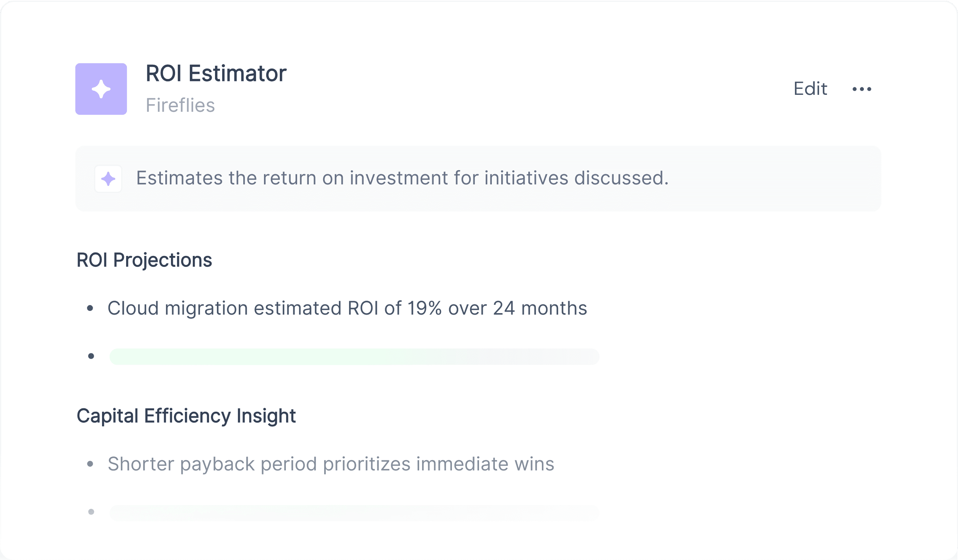Click the words 24 months in the projection
This screenshot has height=560, width=958.
(x=540, y=308)
